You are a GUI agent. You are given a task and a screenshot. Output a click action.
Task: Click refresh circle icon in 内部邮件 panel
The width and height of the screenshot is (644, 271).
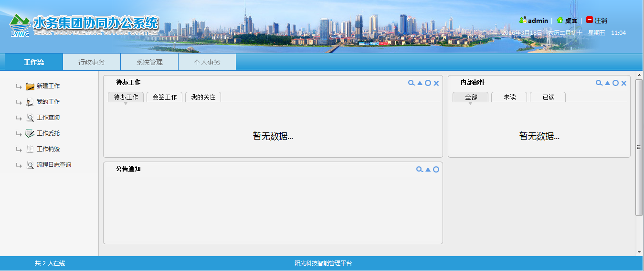point(615,83)
